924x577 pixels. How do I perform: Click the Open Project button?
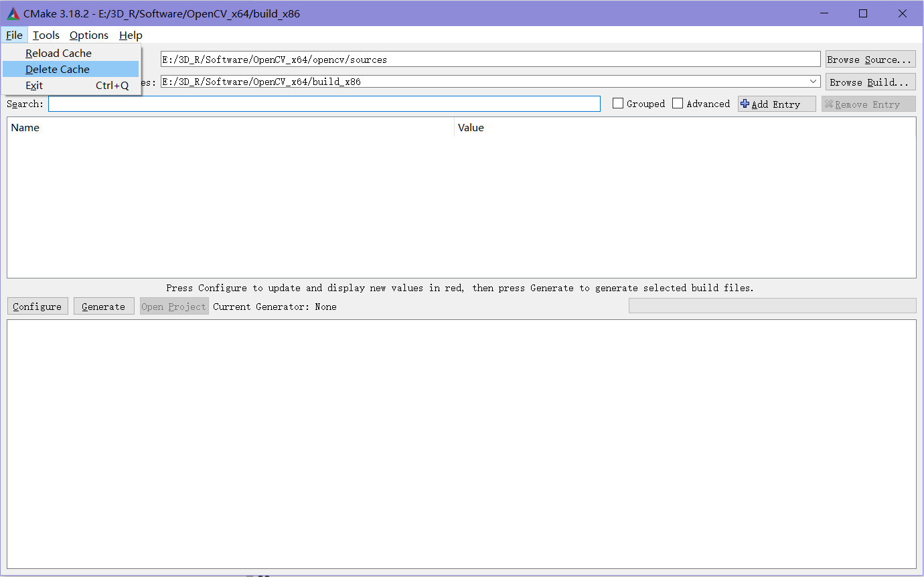point(174,307)
